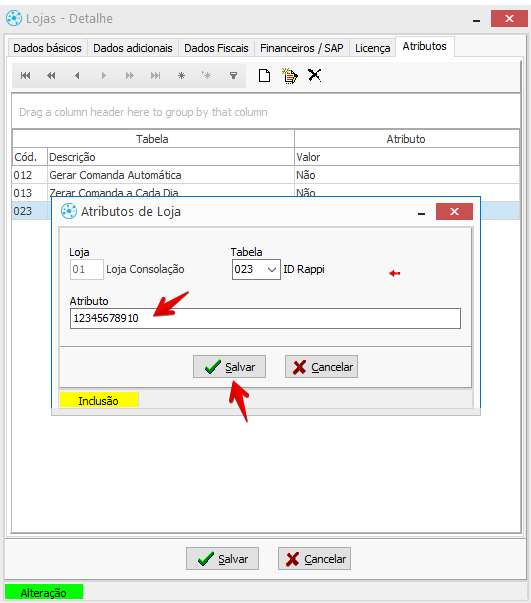
Task: Jump to last record in navigator
Action: click(155, 76)
